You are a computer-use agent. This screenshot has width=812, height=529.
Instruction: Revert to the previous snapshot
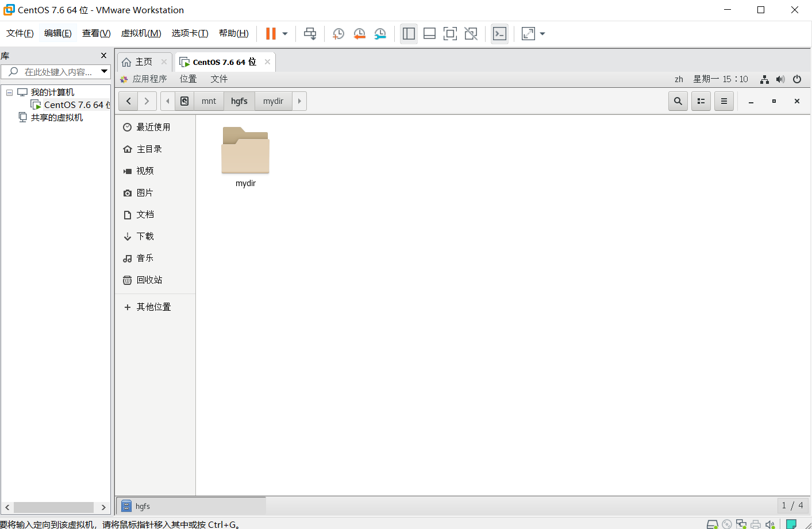click(x=359, y=34)
